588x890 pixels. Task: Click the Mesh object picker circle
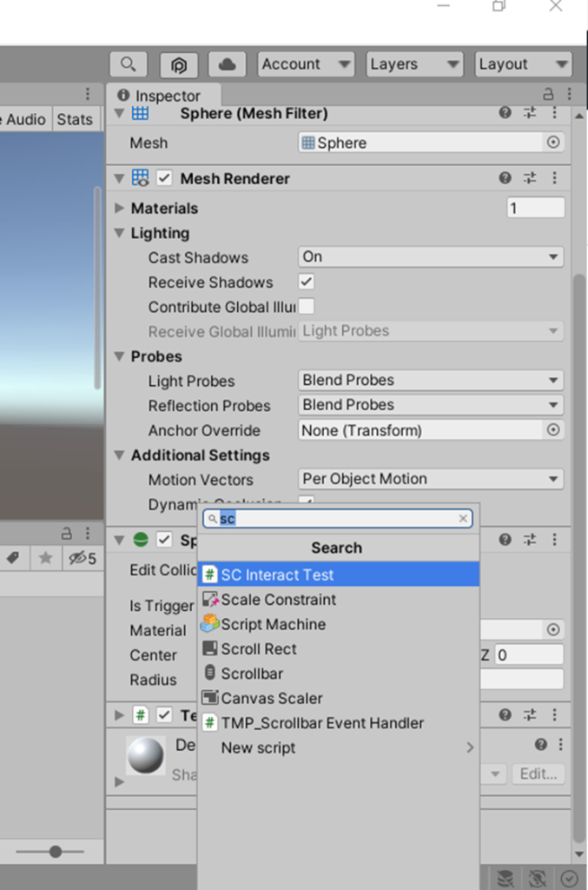point(552,143)
